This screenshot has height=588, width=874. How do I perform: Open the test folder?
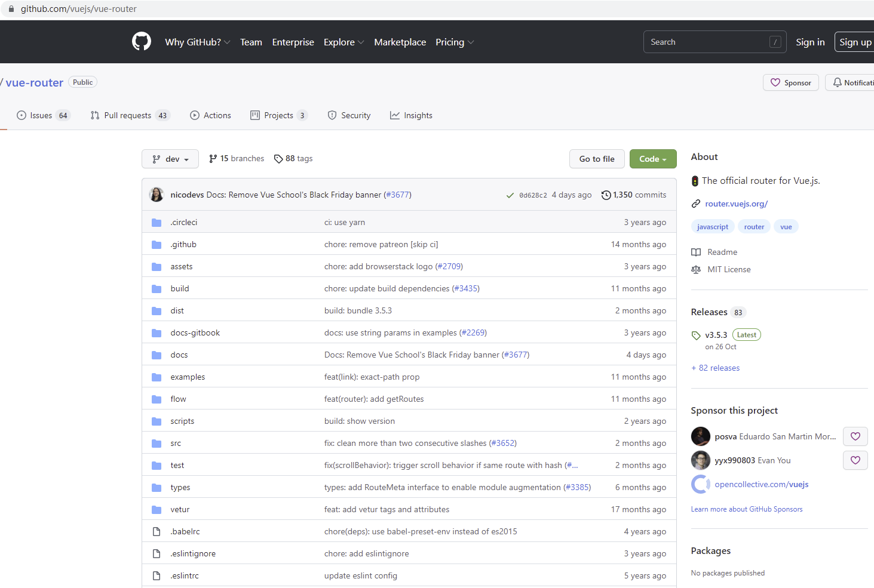click(x=177, y=466)
